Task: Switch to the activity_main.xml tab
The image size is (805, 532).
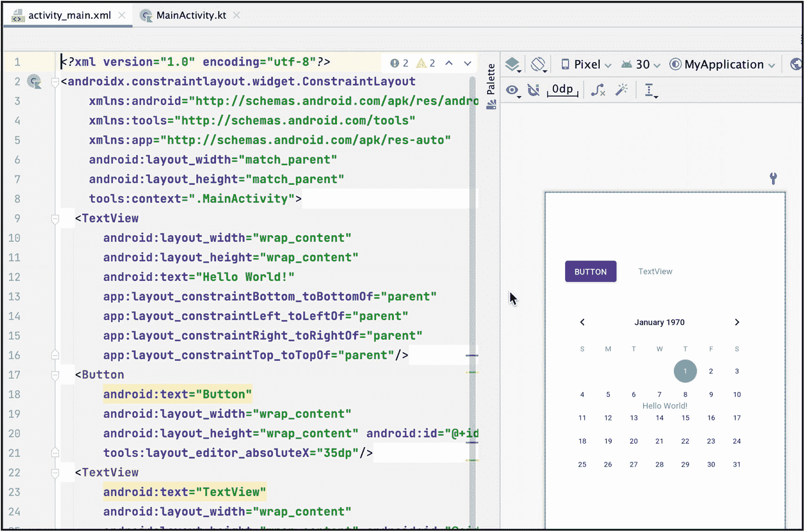Action: coord(69,15)
